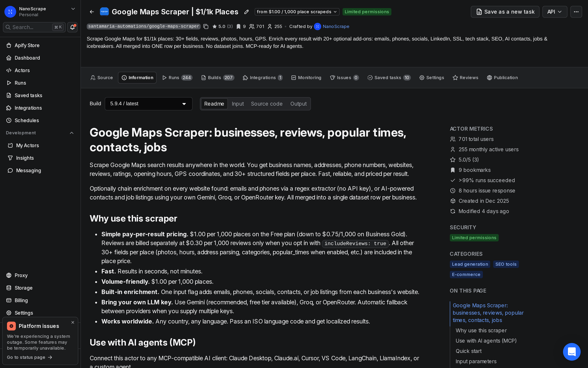588x368 pixels.
Task: Open the Issues tab
Action: (x=344, y=78)
